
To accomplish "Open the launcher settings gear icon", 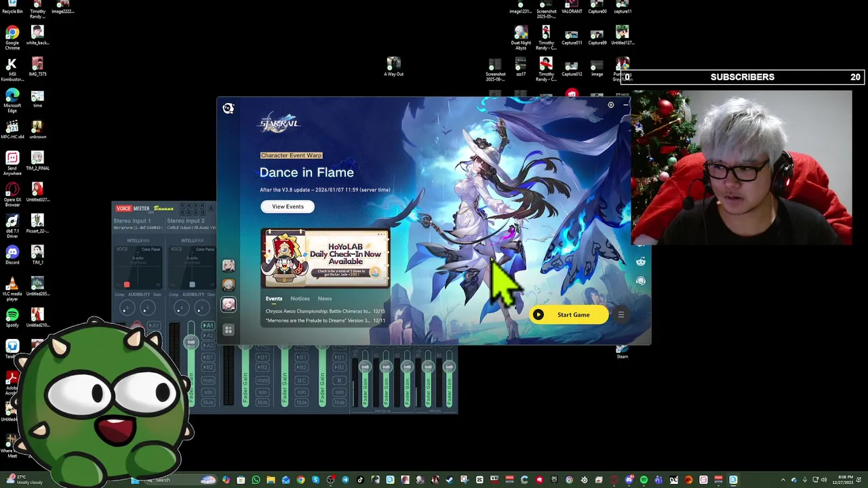I will [x=610, y=105].
